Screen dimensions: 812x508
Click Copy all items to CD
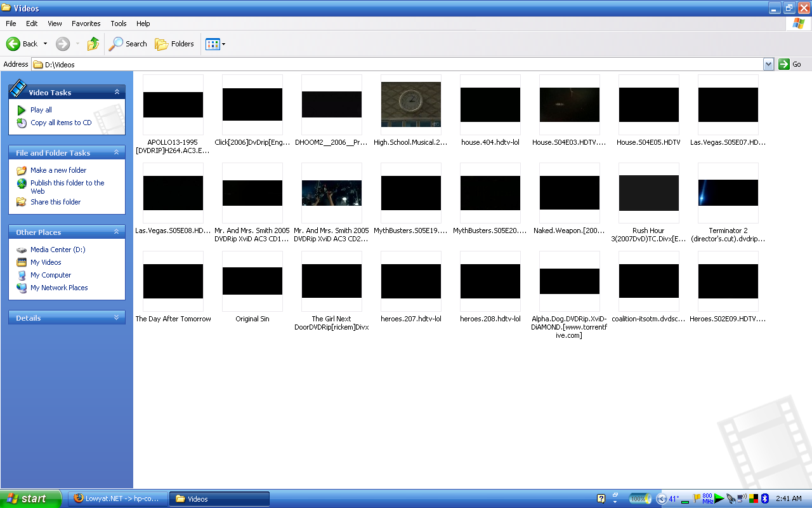click(x=61, y=123)
